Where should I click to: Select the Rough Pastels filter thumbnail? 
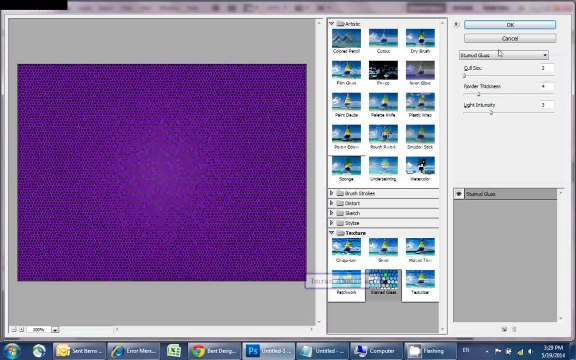pyautogui.click(x=383, y=134)
